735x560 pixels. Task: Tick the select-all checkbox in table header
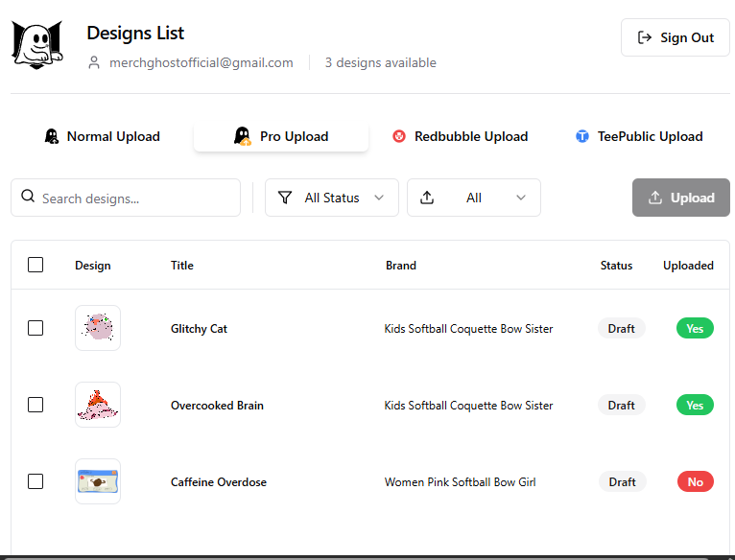pyautogui.click(x=36, y=265)
